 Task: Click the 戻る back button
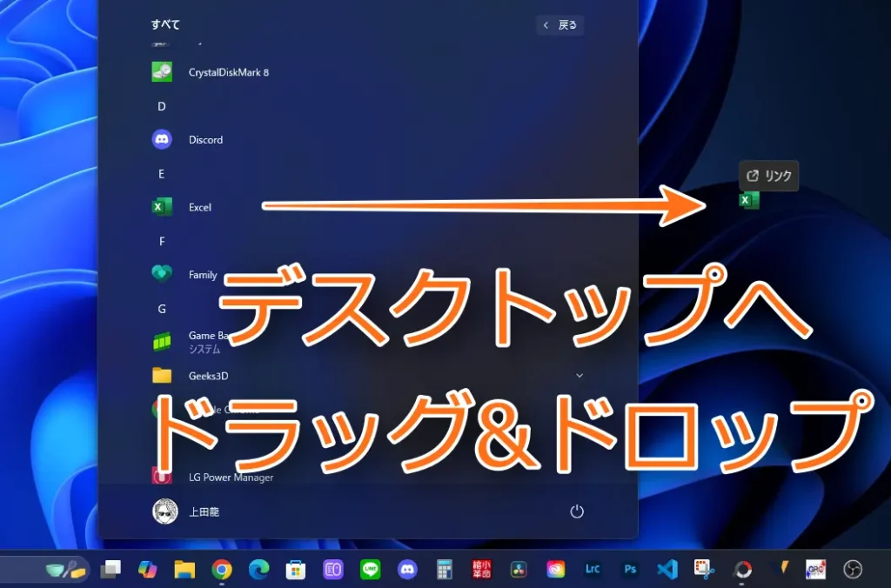tap(559, 25)
